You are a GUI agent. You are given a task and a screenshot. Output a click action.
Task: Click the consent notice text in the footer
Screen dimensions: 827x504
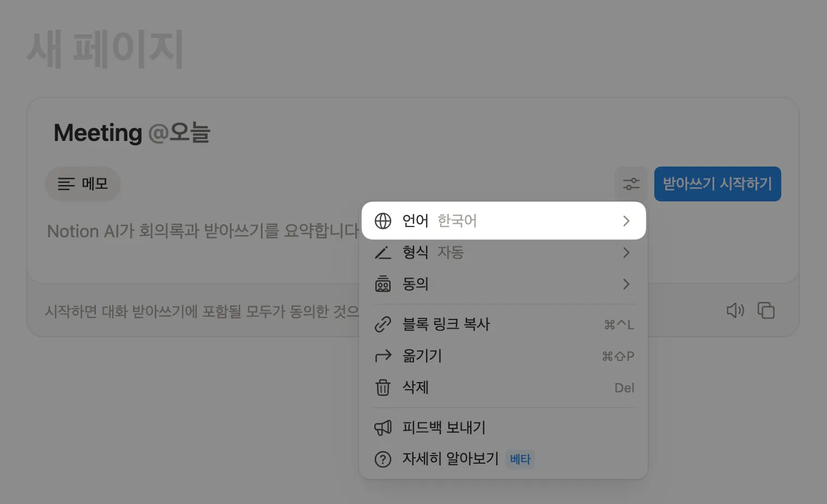pos(202,311)
